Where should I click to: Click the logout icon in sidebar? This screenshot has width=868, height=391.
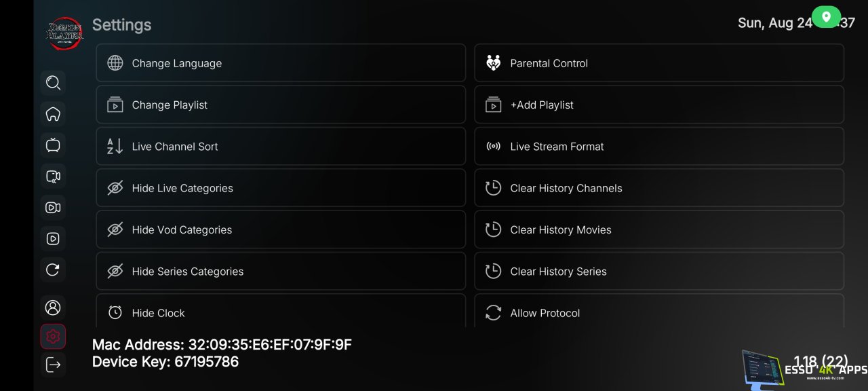pyautogui.click(x=53, y=365)
